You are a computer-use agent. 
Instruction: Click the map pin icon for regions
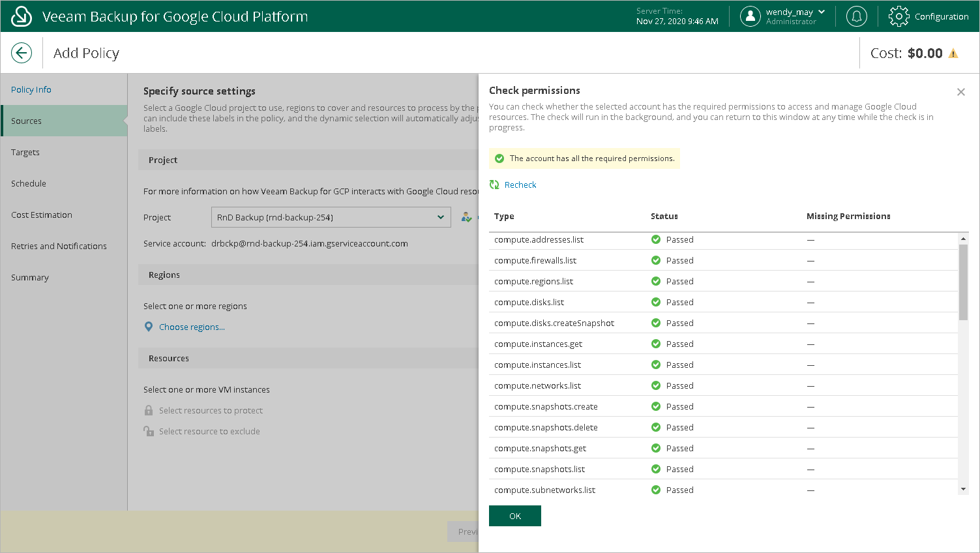pos(149,327)
